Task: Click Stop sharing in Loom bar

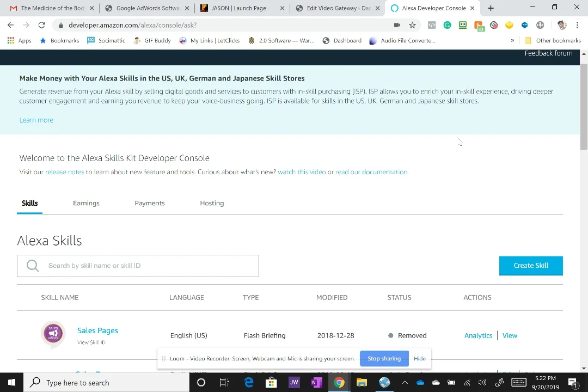Action: [384, 359]
